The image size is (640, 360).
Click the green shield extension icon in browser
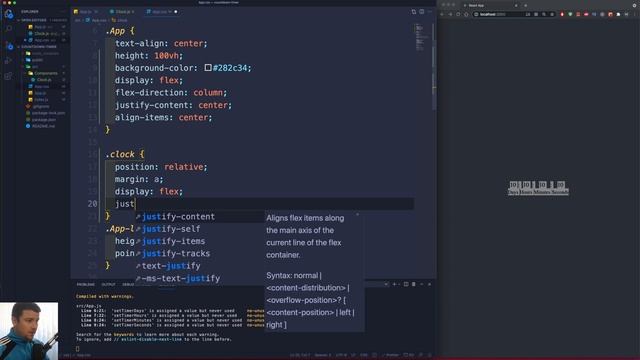pos(570,14)
